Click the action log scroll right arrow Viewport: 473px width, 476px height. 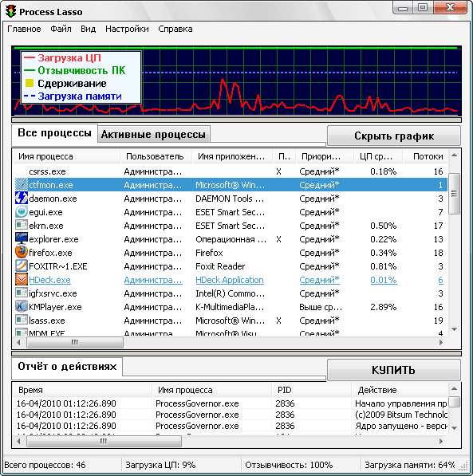[x=441, y=441]
